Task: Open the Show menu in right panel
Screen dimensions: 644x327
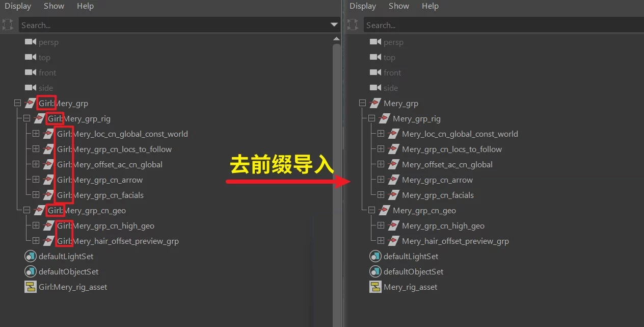Action: [x=398, y=6]
